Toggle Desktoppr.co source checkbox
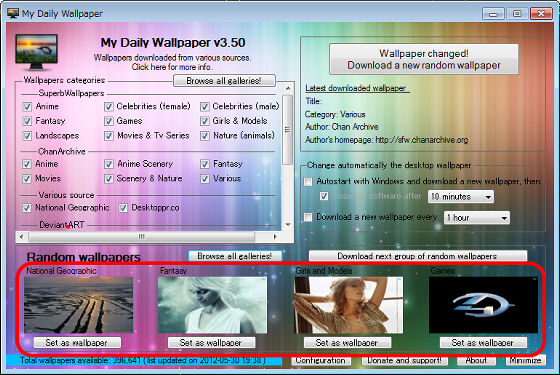560x375 pixels. [123, 208]
